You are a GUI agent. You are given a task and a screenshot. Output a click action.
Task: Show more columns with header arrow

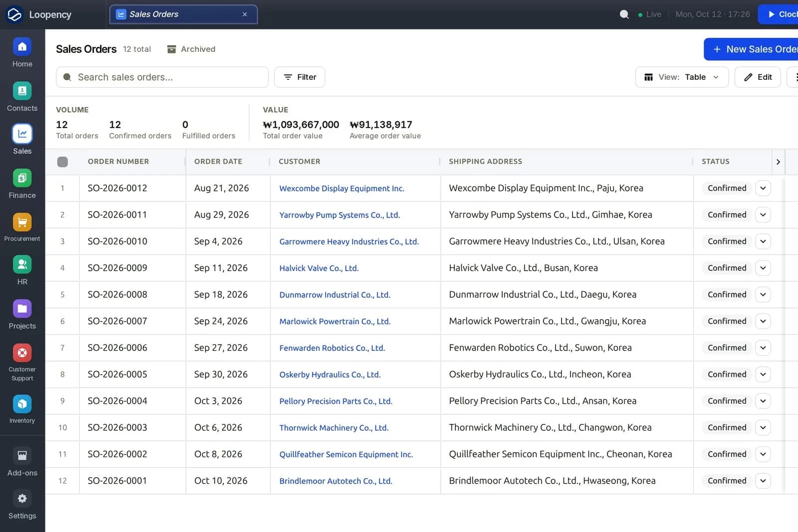click(778, 162)
